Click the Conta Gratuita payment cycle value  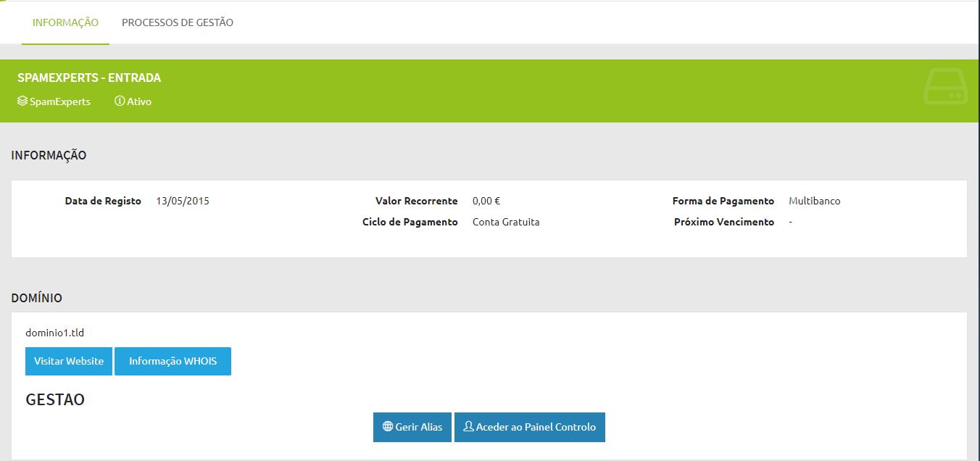(506, 222)
